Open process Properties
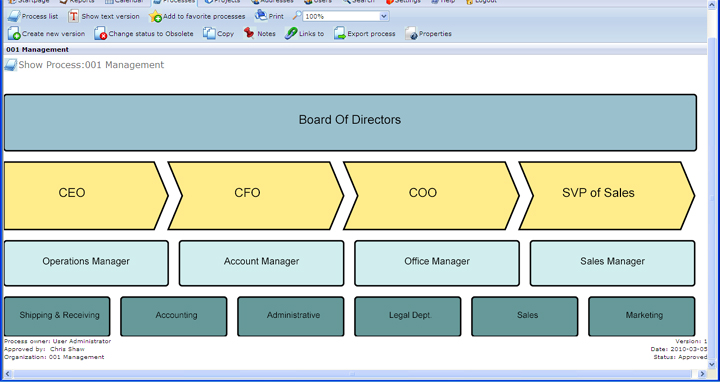 tap(411, 34)
